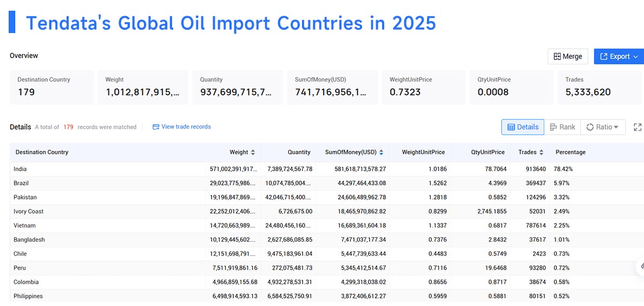Select the Peru row
Screen dimensions: 644x306
pyautogui.click(x=327, y=268)
